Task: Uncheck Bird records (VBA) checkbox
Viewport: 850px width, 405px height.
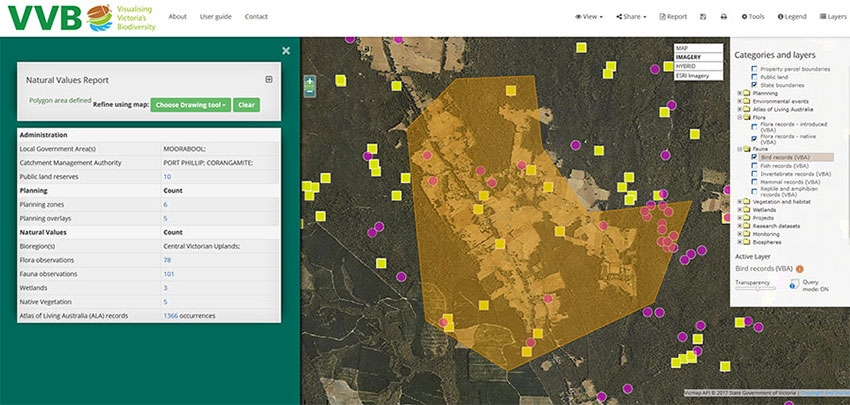Action: 754,157
